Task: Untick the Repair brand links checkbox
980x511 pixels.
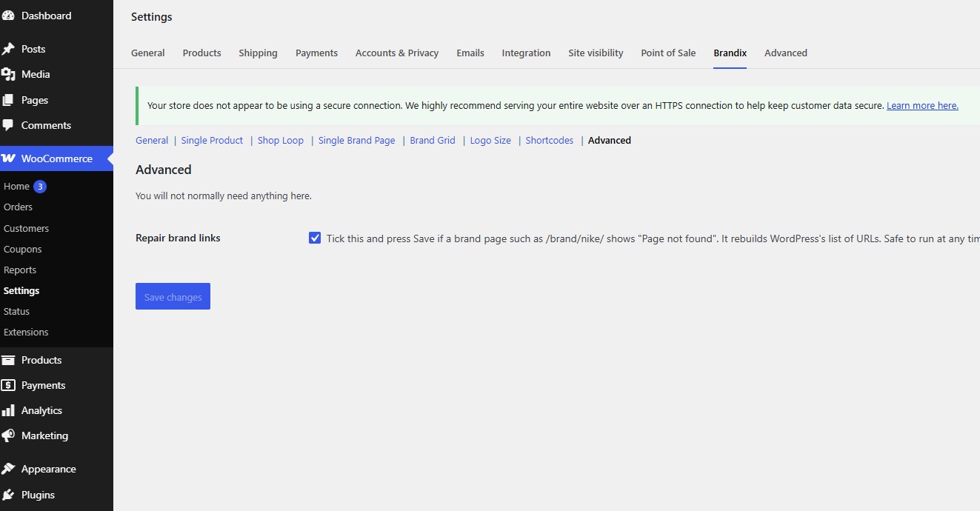Action: [x=315, y=238]
